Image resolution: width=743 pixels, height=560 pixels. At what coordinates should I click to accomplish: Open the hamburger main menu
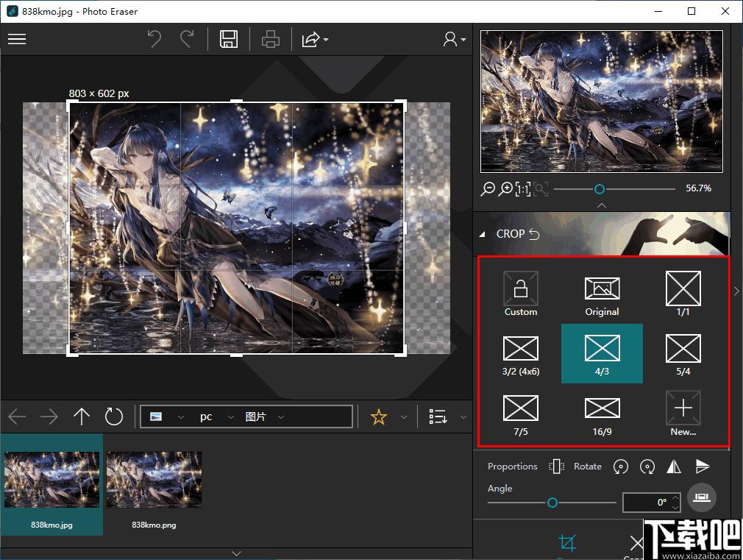(17, 39)
